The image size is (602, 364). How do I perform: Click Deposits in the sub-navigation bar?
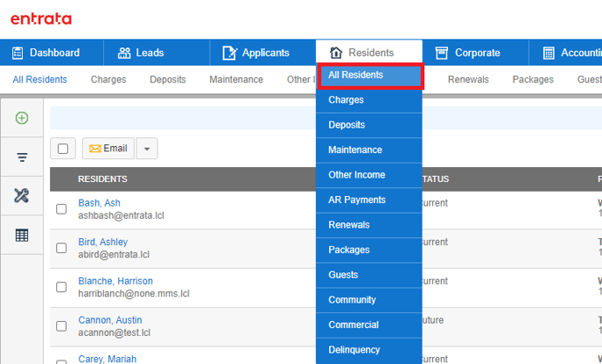coord(168,80)
